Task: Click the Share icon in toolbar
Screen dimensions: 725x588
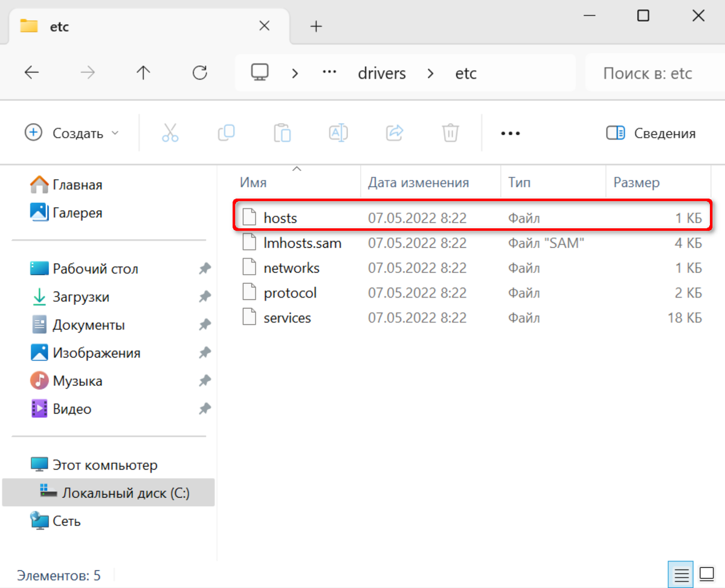Action: tap(395, 133)
